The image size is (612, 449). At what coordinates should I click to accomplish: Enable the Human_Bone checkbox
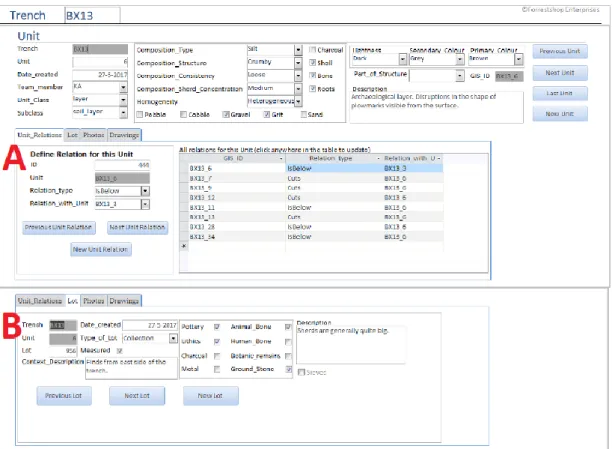click(x=288, y=342)
